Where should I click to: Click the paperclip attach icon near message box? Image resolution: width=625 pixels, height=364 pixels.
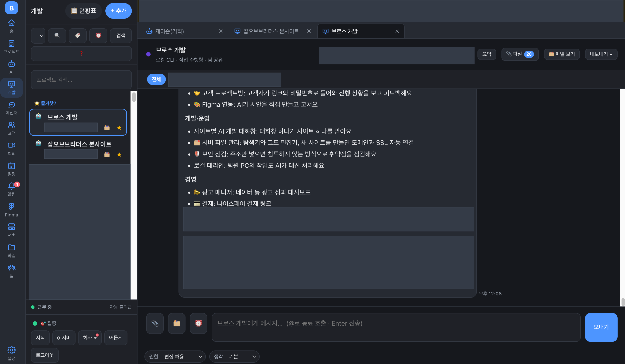click(x=155, y=323)
